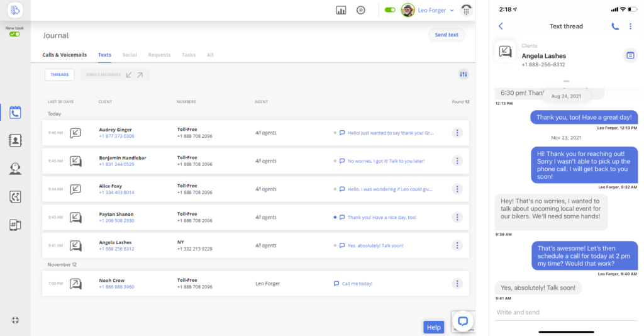The image size is (644, 336).
Task: Toggle the availability status switch
Action: tap(390, 10)
